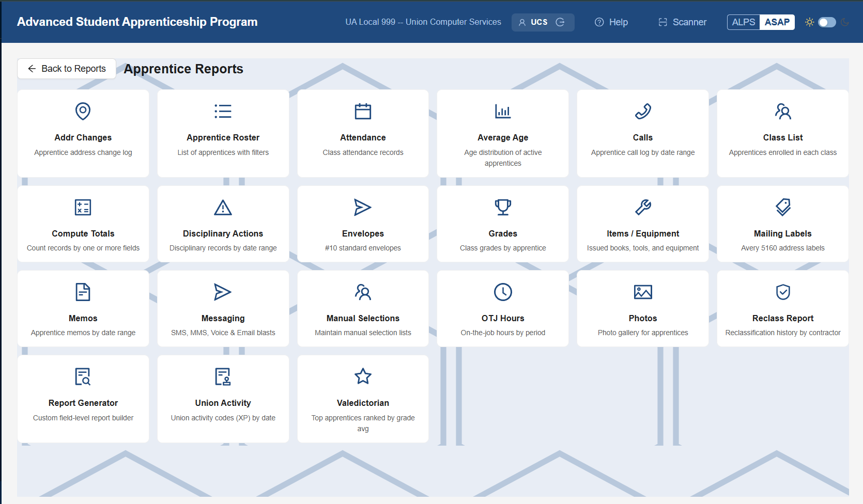The image size is (863, 504).
Task: Open the Items / Equipment wrench icon
Action: point(643,207)
